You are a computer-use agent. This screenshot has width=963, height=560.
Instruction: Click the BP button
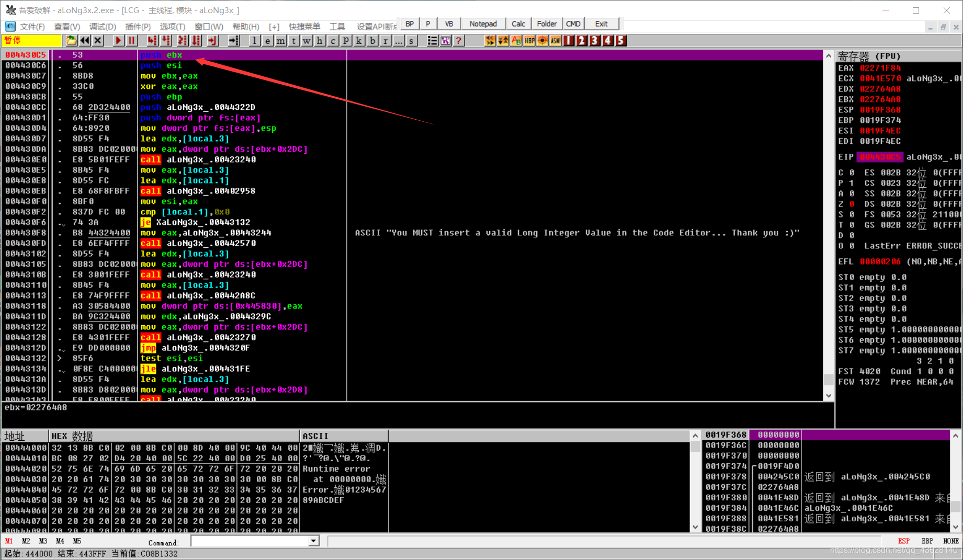tap(410, 24)
